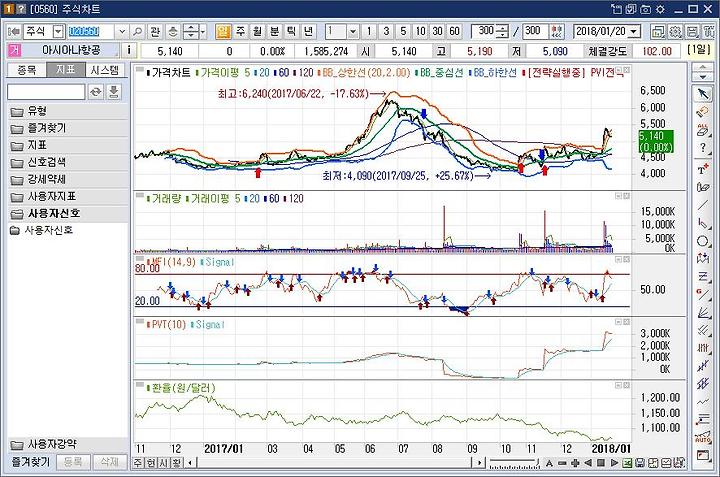Click the magnifier search icon beside stock code

click(137, 31)
